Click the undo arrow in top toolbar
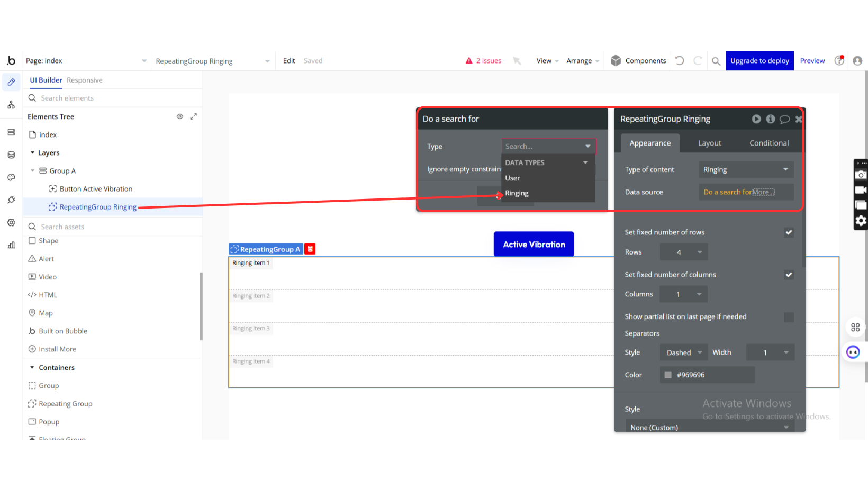The width and height of the screenshot is (868, 489). [x=680, y=61]
